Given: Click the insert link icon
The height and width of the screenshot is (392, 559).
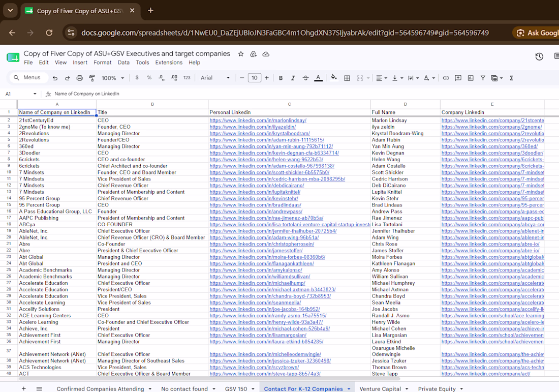Looking at the screenshot, I should click(x=446, y=78).
